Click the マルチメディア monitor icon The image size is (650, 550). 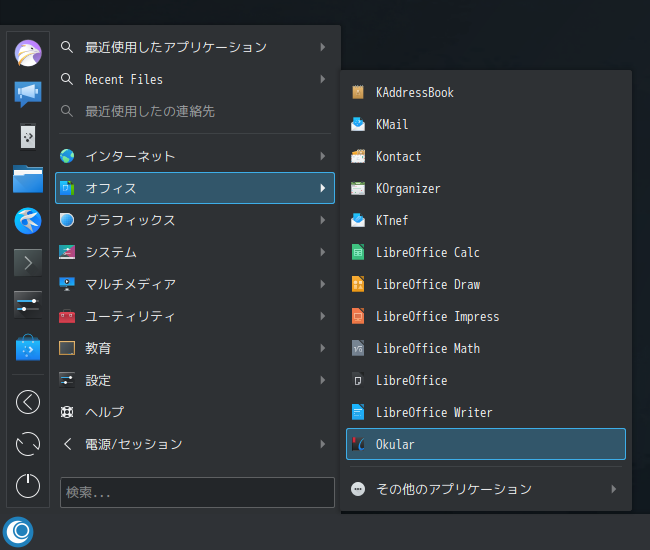[67, 284]
